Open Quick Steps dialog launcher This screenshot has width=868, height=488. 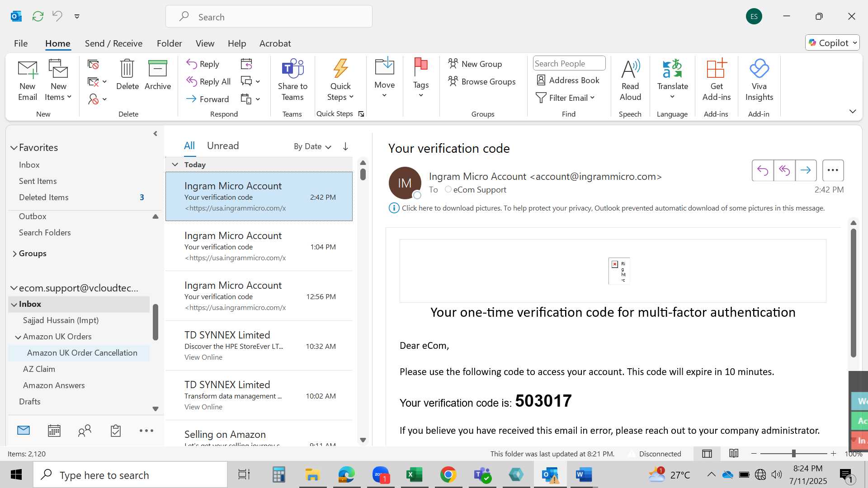coord(361,114)
